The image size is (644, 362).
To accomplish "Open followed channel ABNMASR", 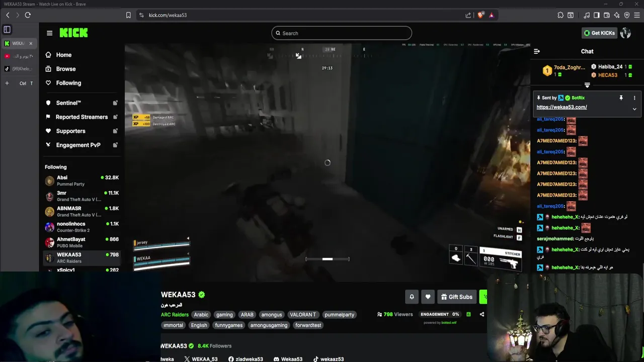I will click(x=82, y=211).
